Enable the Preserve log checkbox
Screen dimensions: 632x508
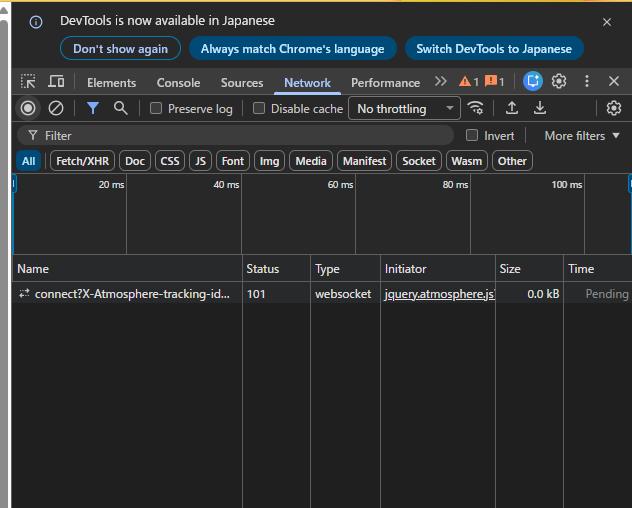point(156,109)
